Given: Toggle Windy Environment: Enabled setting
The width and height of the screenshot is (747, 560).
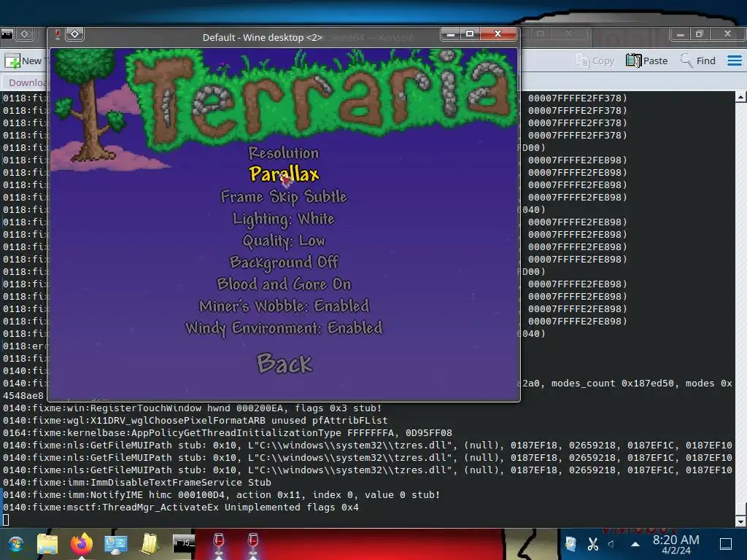Looking at the screenshot, I should 284,328.
